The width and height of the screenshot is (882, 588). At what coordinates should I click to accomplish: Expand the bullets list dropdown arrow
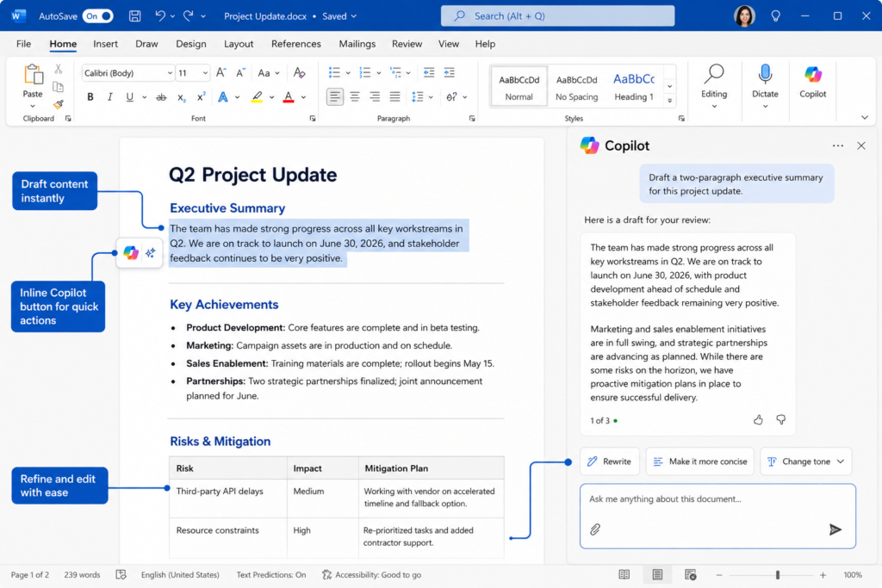(348, 73)
